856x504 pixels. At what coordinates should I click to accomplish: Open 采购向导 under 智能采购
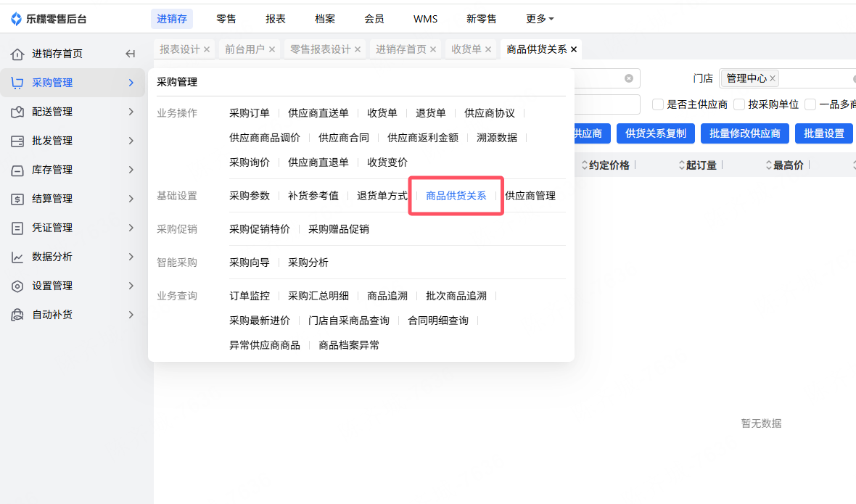(250, 263)
